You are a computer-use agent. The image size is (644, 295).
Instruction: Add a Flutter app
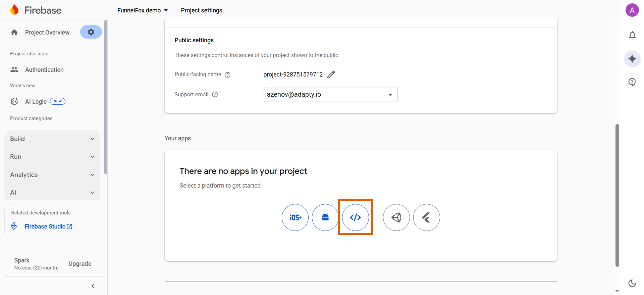[427, 217]
